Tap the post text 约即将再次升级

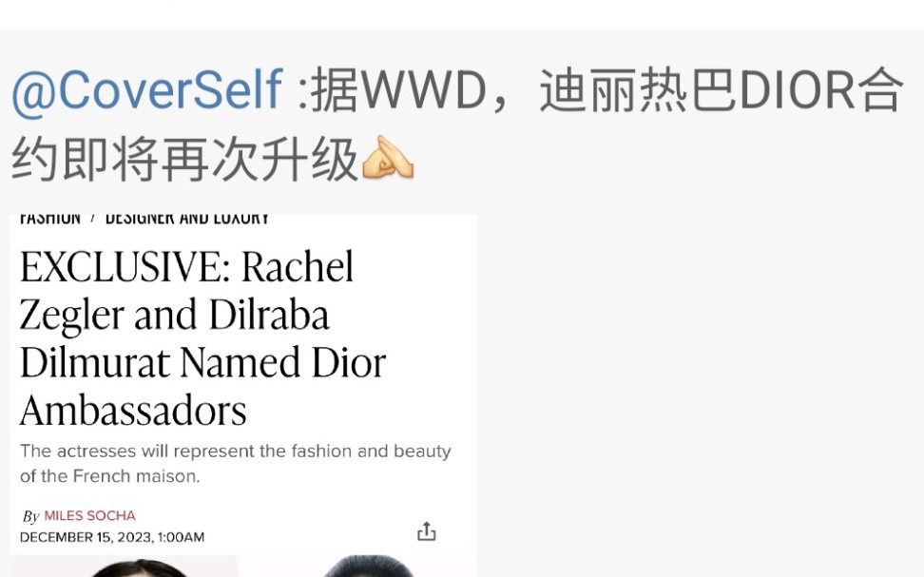[184, 159]
